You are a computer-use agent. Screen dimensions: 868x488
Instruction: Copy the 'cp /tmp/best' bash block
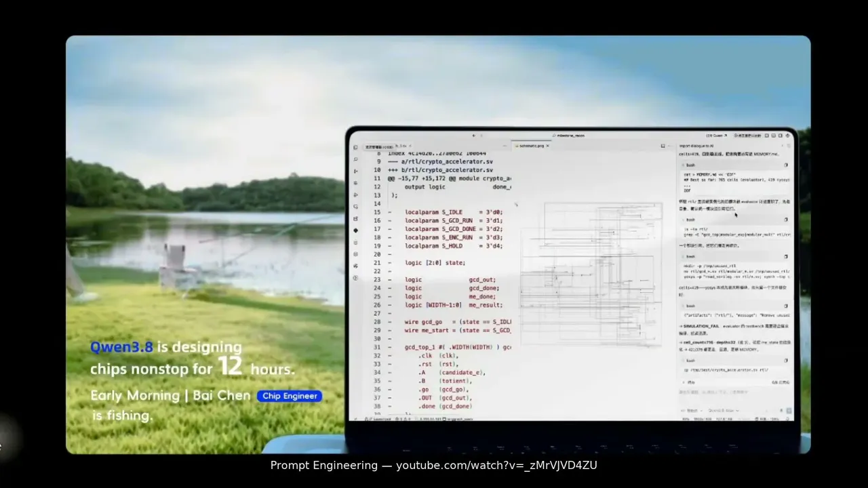(x=786, y=361)
